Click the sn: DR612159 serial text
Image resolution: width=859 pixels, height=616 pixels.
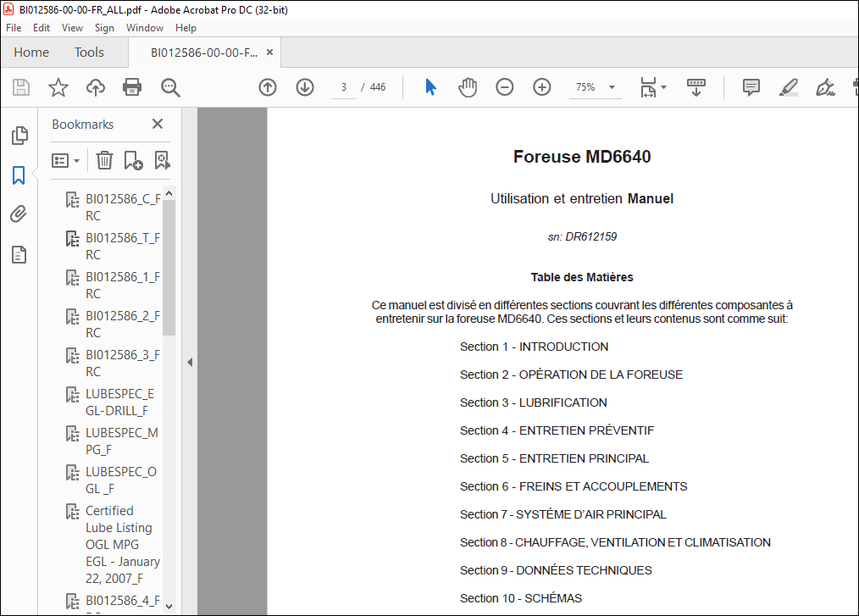[x=582, y=236]
